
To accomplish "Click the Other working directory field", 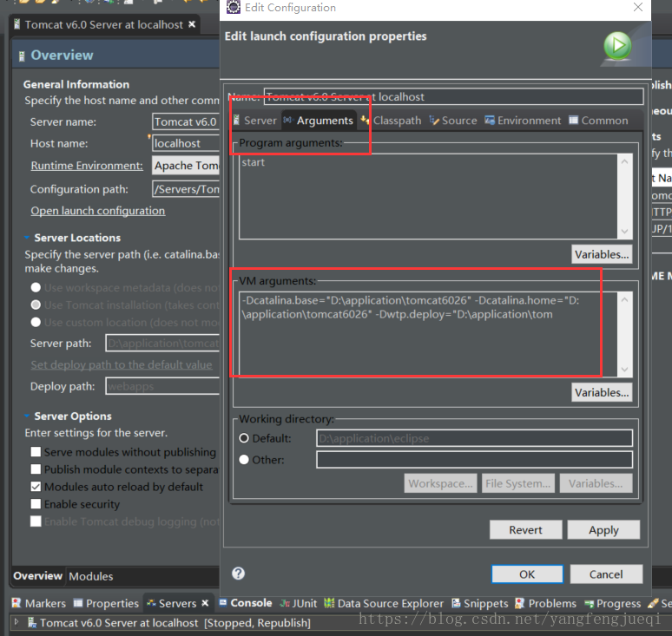I will coord(474,460).
